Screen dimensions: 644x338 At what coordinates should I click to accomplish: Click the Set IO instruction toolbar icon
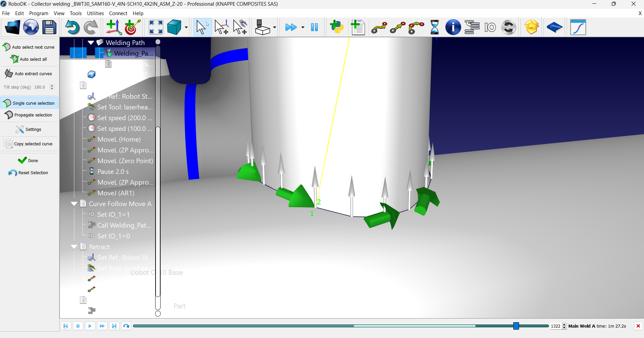[x=490, y=27]
